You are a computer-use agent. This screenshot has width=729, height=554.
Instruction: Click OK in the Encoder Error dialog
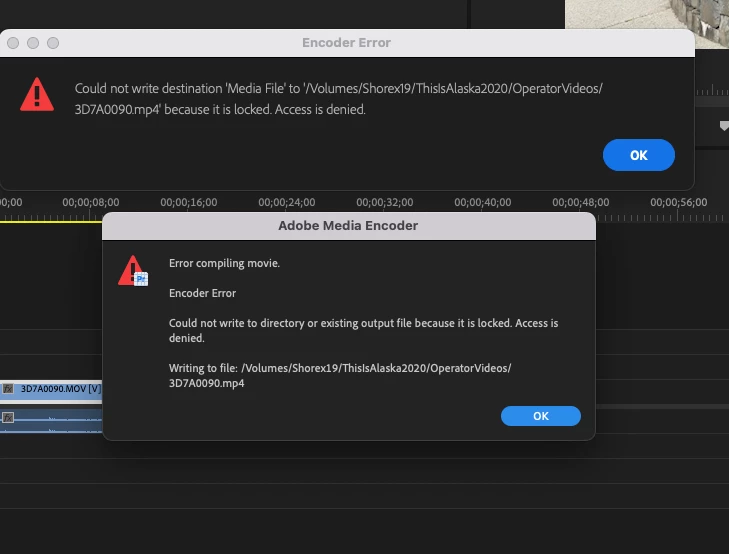point(638,155)
